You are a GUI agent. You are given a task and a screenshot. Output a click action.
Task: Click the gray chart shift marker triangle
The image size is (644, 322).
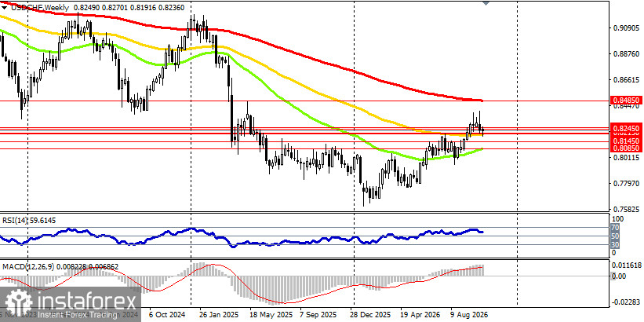tap(486, 2)
